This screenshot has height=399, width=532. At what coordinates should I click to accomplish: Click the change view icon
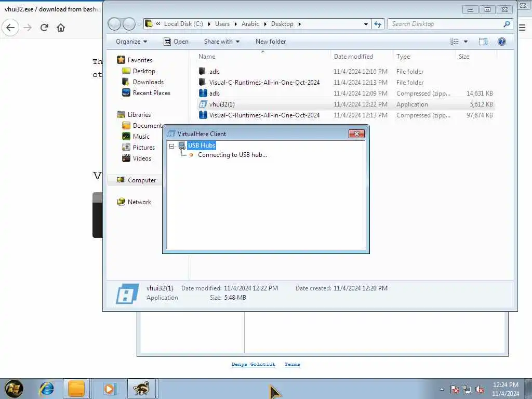pos(454,42)
